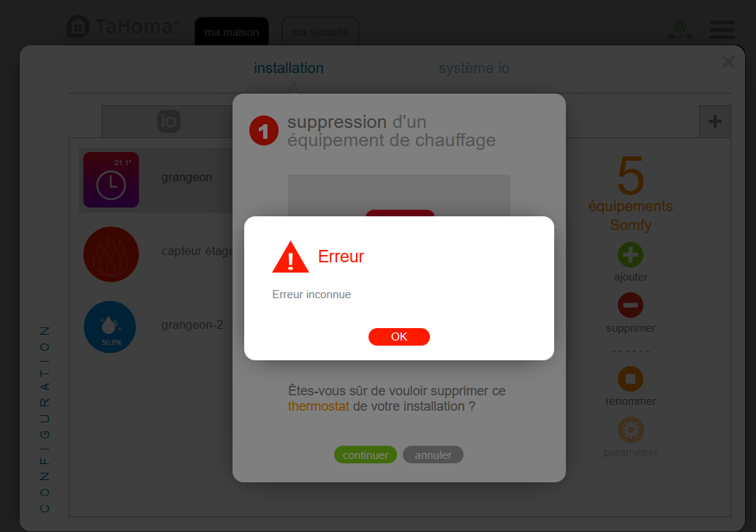Open the hamburger menu icon
This screenshot has width=756, height=532.
click(x=722, y=29)
